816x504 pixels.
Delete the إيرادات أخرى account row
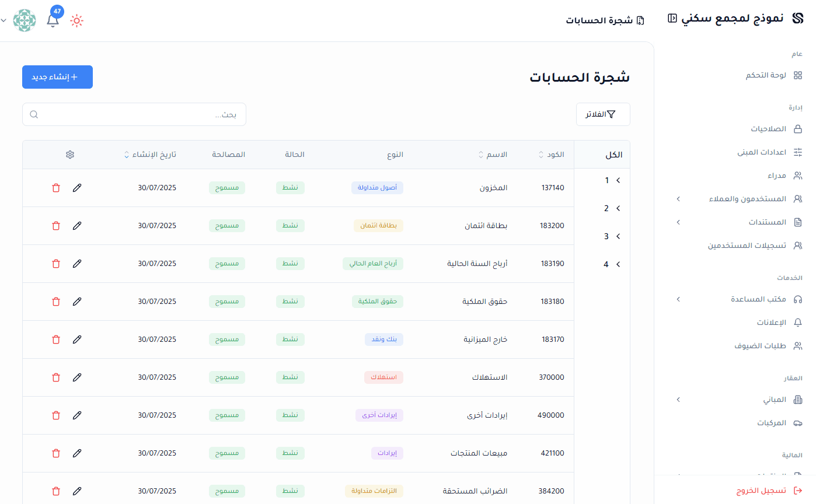(x=56, y=415)
